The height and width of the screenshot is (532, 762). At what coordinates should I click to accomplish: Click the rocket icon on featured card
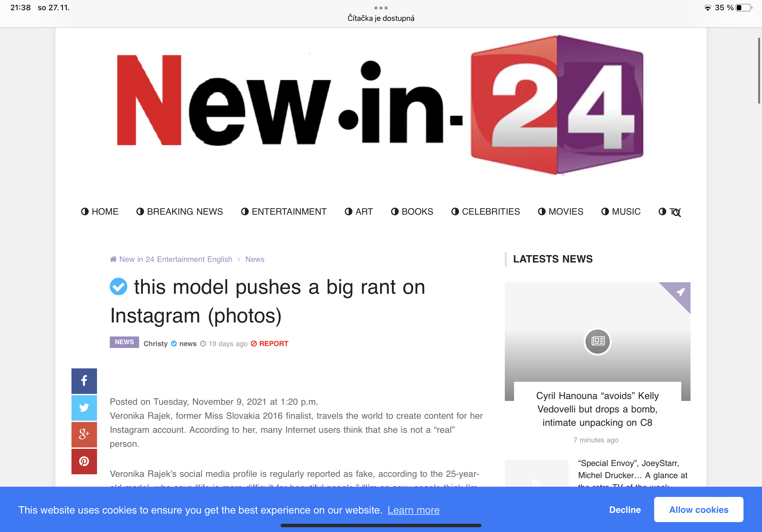click(680, 292)
